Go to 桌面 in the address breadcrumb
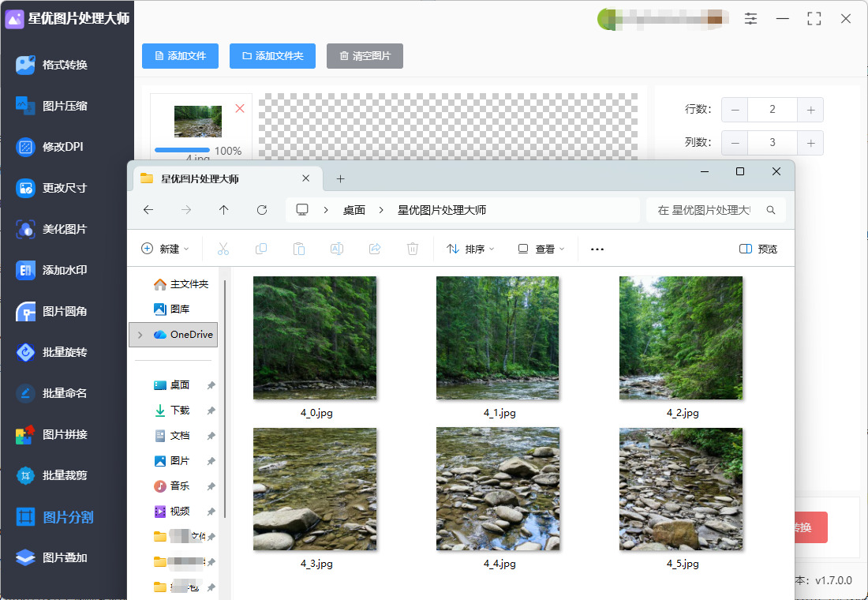The width and height of the screenshot is (868, 600). click(x=354, y=210)
